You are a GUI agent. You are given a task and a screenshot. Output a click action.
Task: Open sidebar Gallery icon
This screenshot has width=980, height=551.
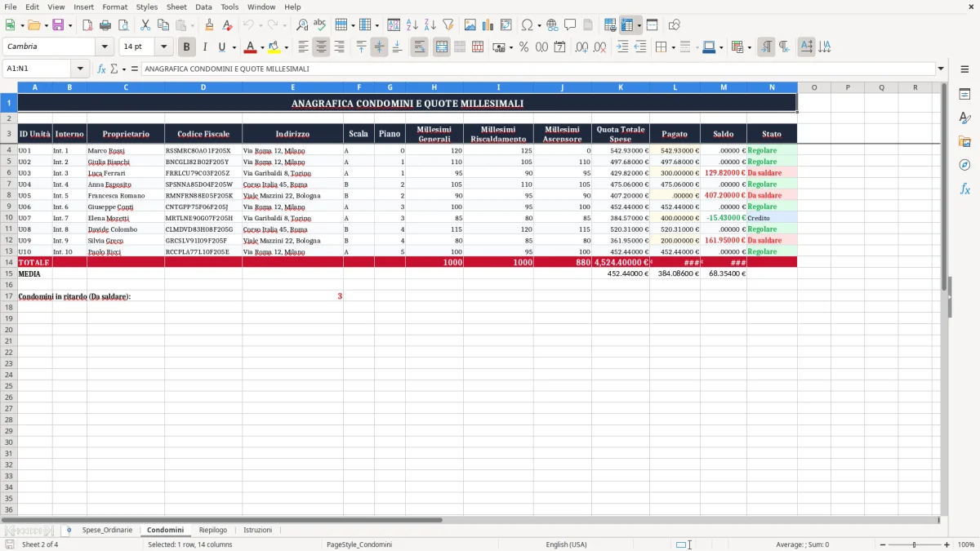tap(964, 141)
